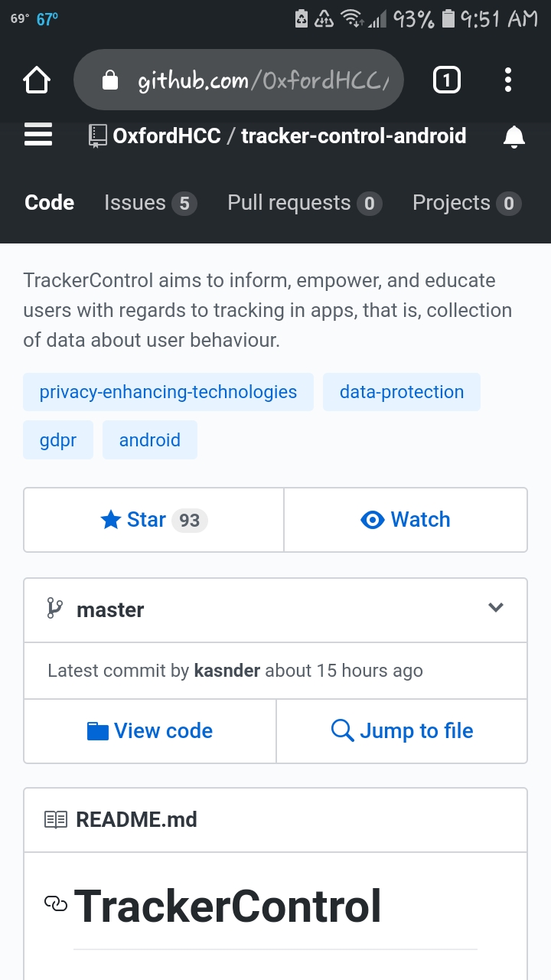Click the Watch eye icon
Screen dimensions: 551x980
point(373,519)
